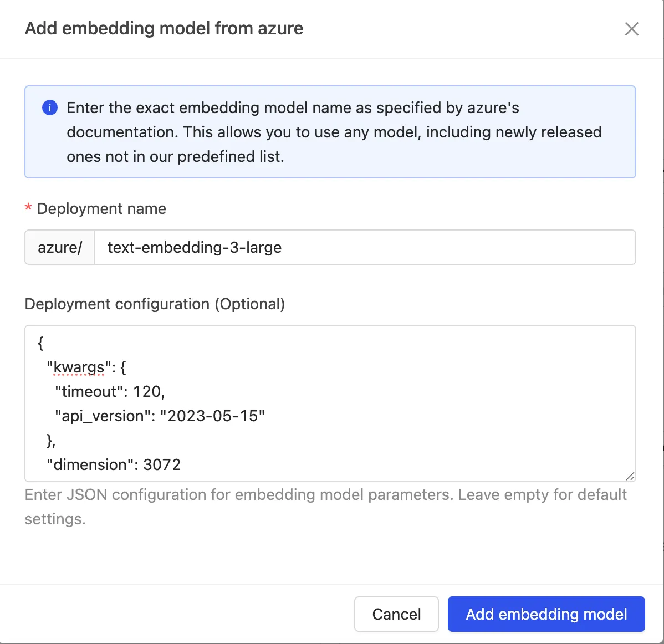Click the closing brace after api_version
This screenshot has width=664, height=644.
[50, 440]
